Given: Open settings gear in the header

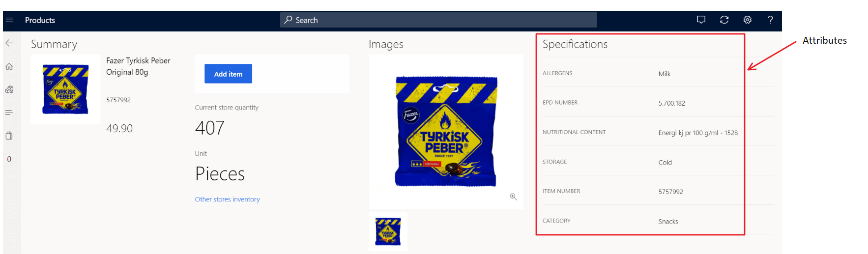Looking at the screenshot, I should tap(747, 20).
